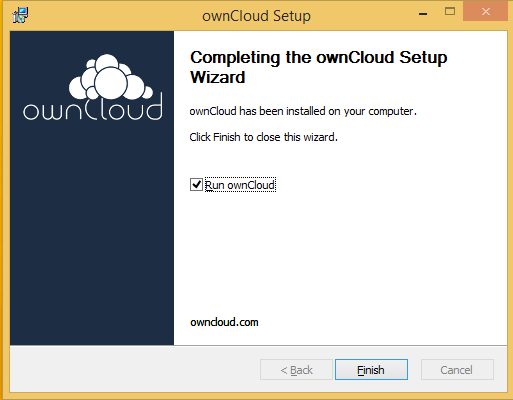
Task: Finish the setup wizard
Action: tap(371, 370)
